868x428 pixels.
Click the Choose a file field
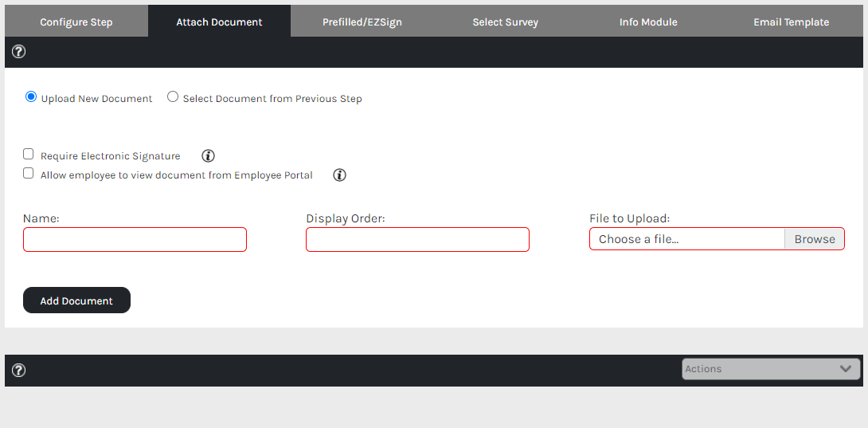pyautogui.click(x=686, y=239)
